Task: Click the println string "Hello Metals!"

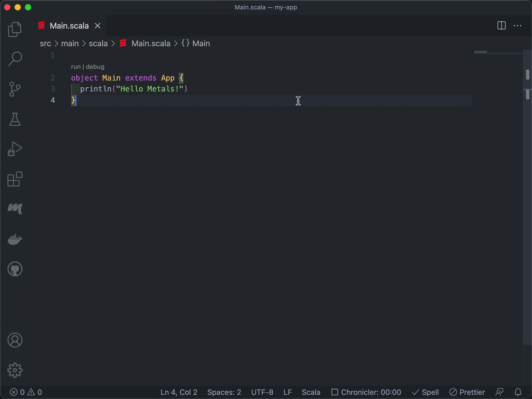Action: [x=150, y=89]
